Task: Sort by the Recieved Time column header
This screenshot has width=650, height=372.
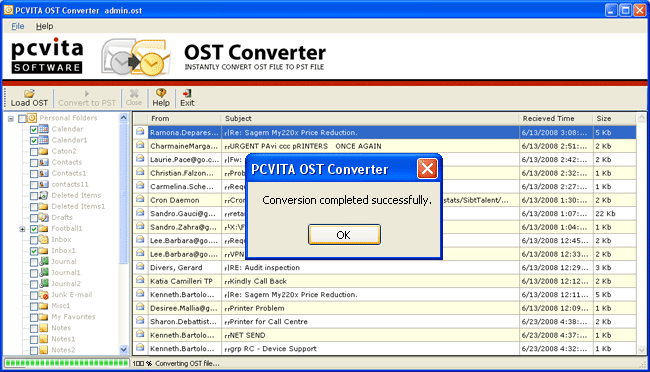Action: coord(556,119)
